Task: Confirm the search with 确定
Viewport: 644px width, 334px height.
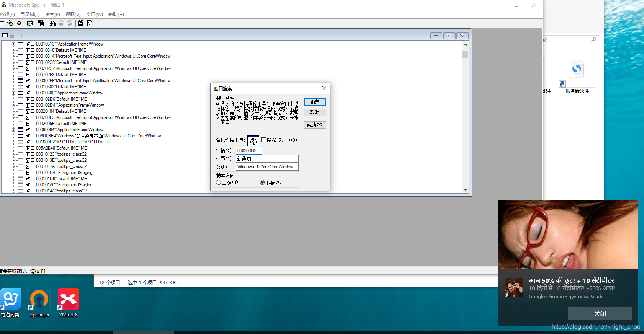Action: click(x=315, y=102)
